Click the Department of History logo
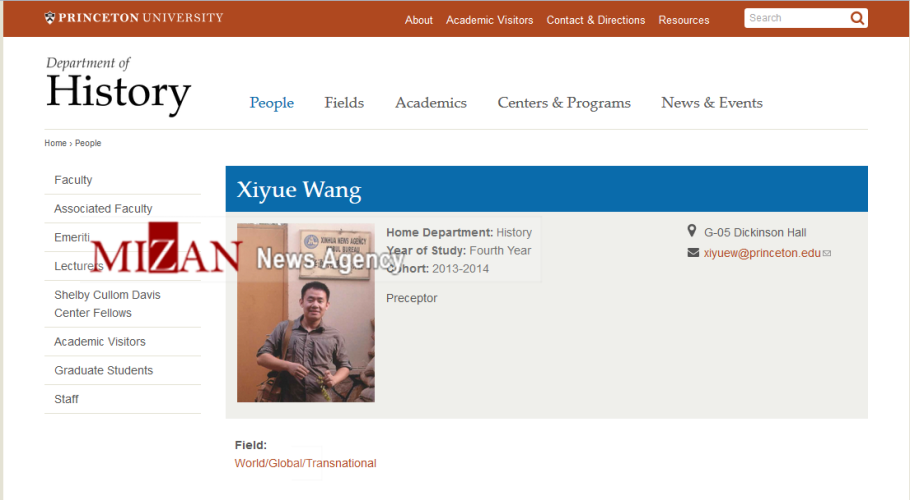 tap(118, 86)
